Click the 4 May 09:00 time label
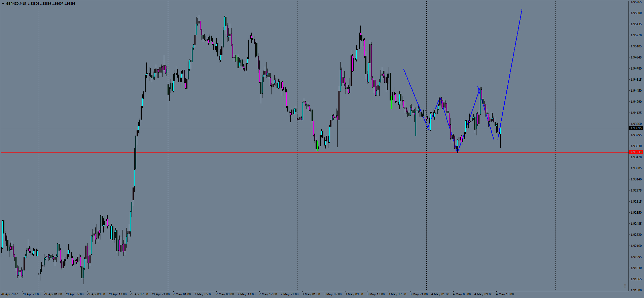Image resolution: width=644 pixels, height=298 pixels. pos(483,294)
